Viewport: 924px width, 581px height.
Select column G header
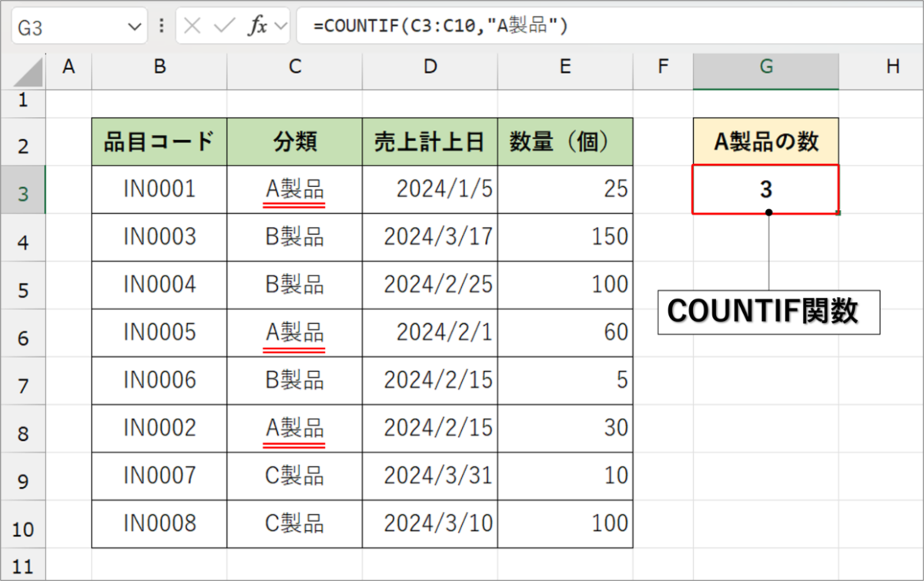click(765, 68)
